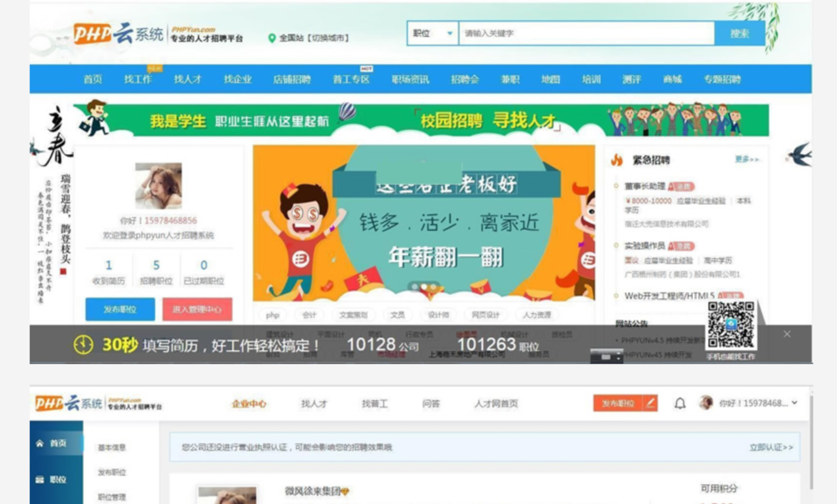The width and height of the screenshot is (837, 504).
Task: Click the 人力资源 category tag
Action: 537,315
